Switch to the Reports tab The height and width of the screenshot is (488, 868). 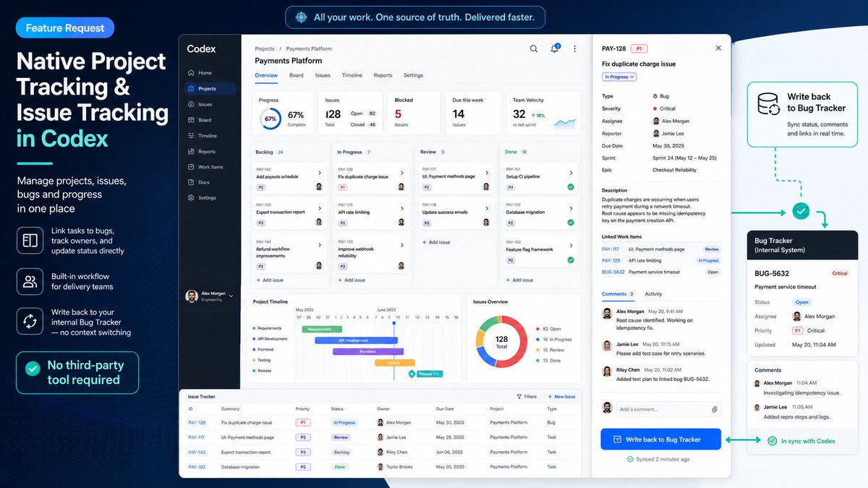[383, 75]
